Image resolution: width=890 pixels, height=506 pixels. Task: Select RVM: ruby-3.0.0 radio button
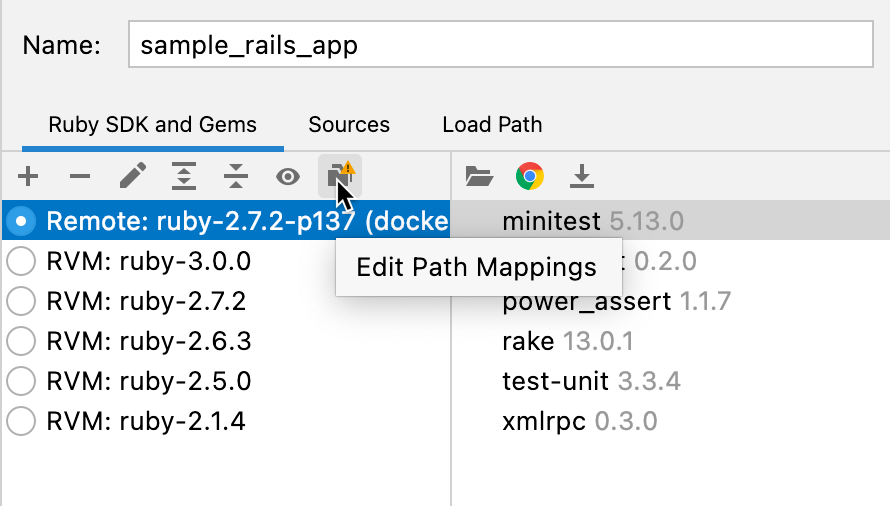22,261
